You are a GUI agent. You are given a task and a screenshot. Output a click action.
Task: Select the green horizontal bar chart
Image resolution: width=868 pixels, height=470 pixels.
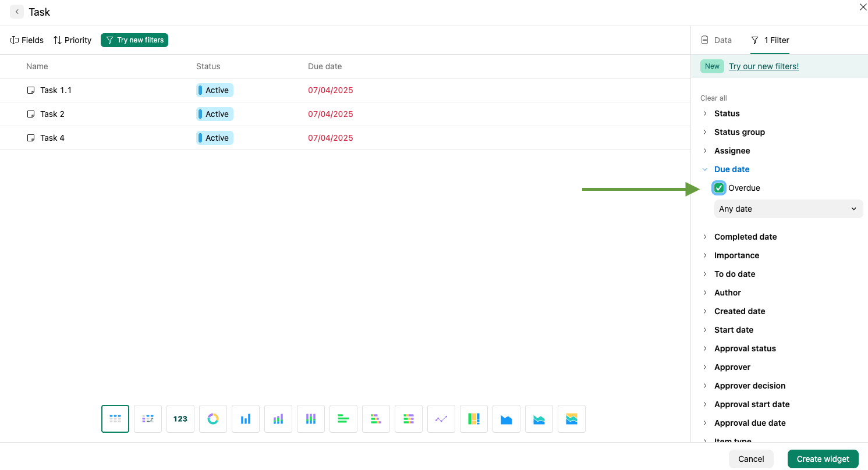(x=343, y=419)
